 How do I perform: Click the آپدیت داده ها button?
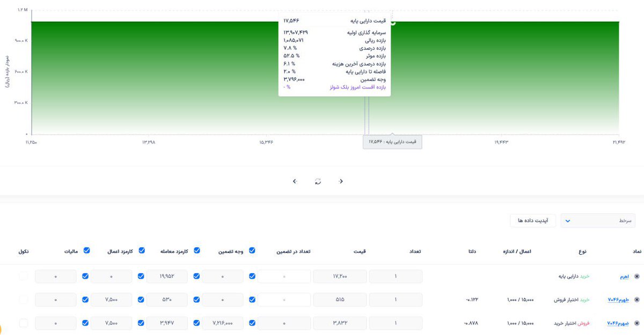[x=532, y=220]
